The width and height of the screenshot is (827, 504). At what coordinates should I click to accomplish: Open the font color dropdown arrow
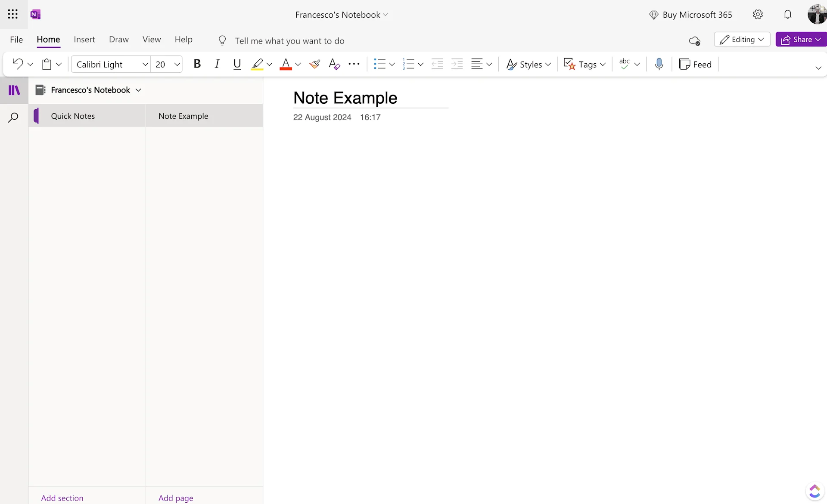pyautogui.click(x=298, y=64)
